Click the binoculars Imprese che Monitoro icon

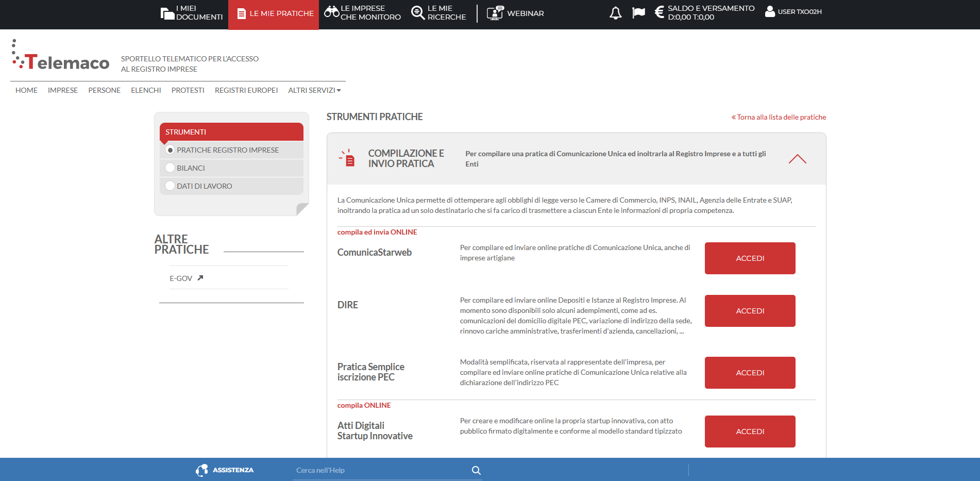[x=331, y=12]
